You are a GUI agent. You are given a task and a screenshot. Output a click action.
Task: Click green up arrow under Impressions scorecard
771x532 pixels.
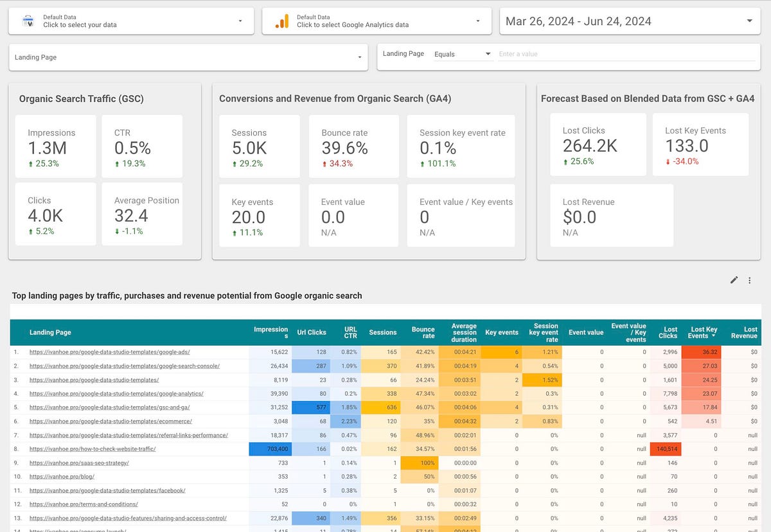point(30,164)
